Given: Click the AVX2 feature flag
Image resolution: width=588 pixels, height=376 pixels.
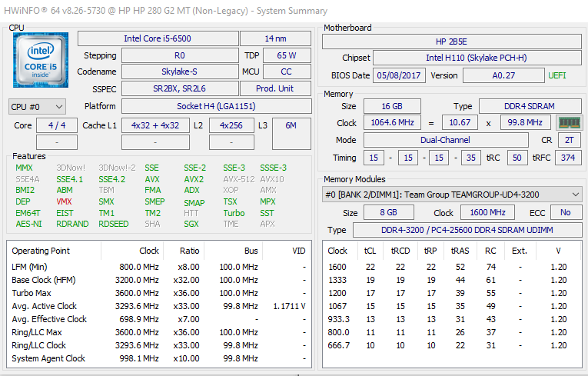Looking at the screenshot, I should pyautogui.click(x=194, y=179).
